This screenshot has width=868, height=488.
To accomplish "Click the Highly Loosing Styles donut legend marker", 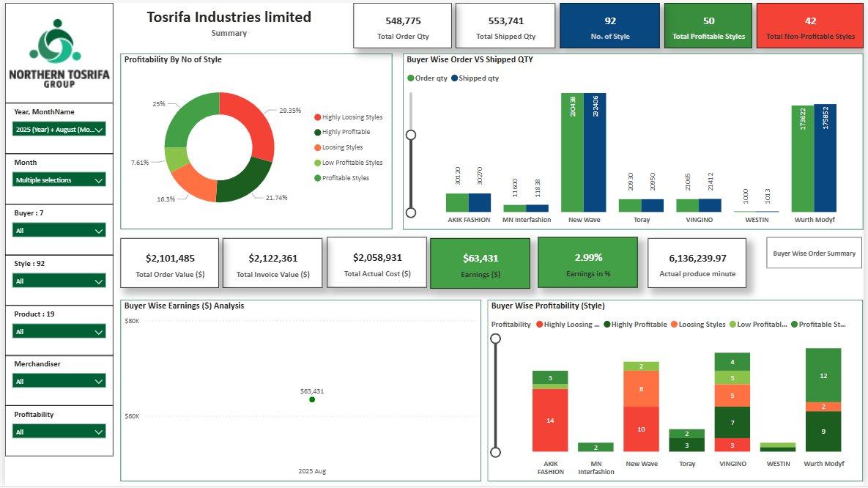I will point(318,117).
